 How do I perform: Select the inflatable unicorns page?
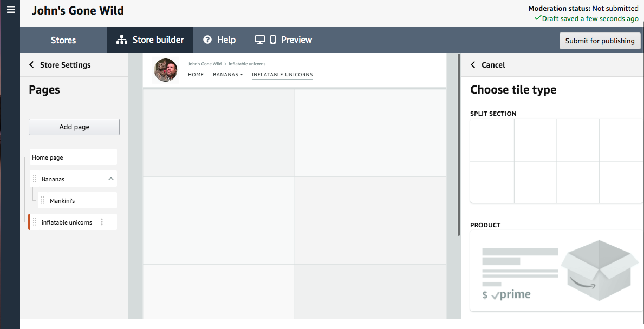(x=73, y=222)
